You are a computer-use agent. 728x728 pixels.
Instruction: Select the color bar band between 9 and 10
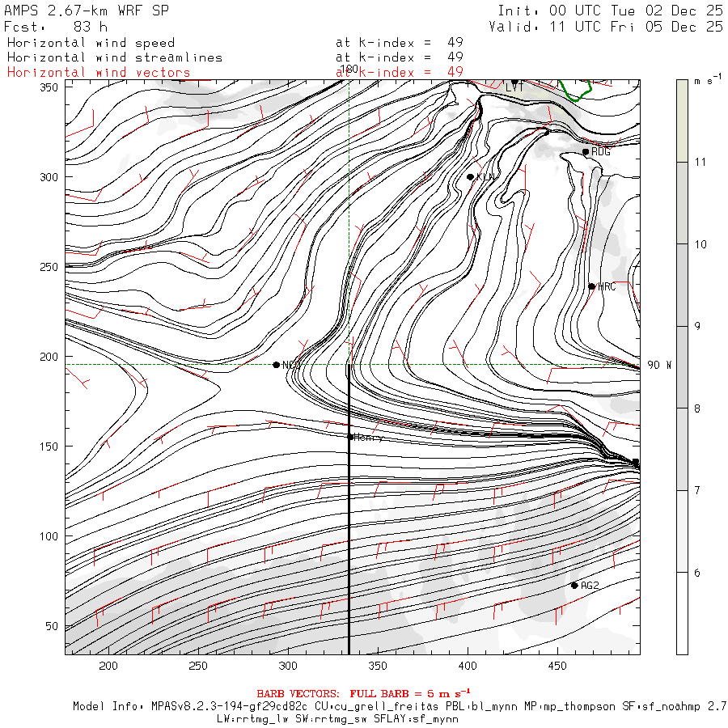click(682, 285)
